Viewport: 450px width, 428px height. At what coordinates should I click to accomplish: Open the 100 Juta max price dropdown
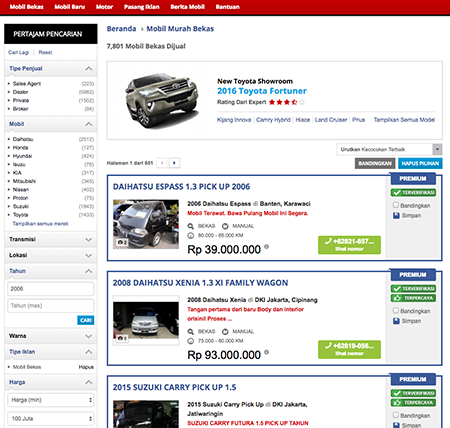[x=51, y=418]
